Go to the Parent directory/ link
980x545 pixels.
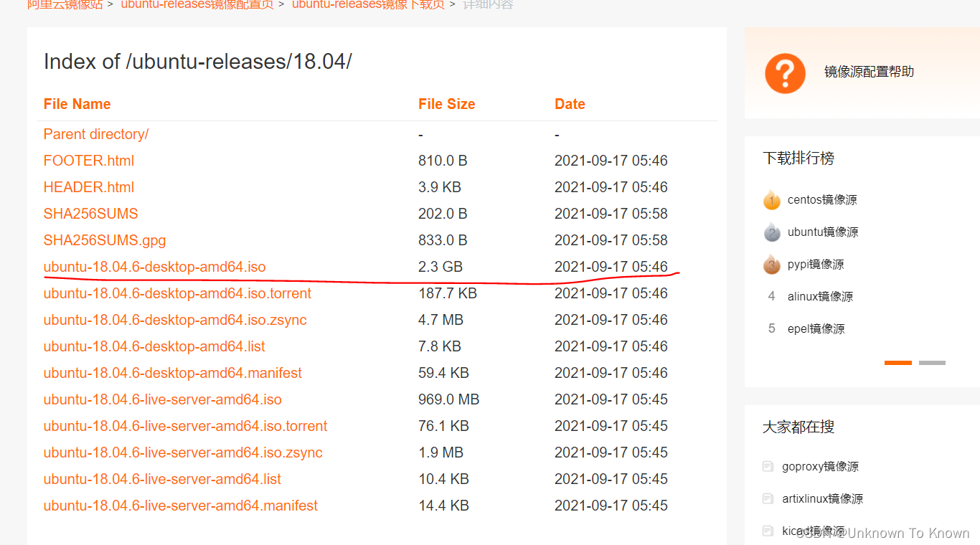tap(96, 134)
